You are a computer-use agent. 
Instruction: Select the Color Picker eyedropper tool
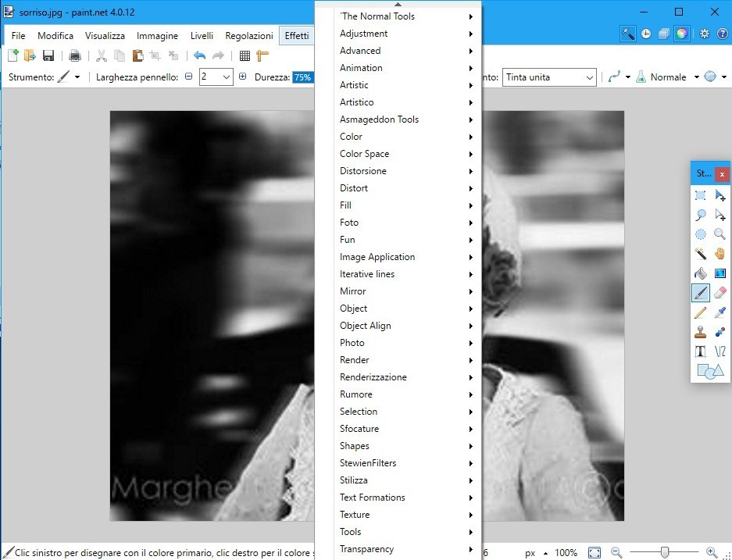(720, 312)
